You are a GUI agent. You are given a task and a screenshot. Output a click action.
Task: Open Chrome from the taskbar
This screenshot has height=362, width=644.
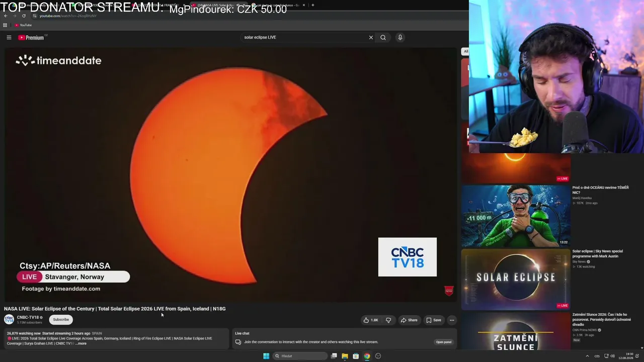tap(367, 356)
